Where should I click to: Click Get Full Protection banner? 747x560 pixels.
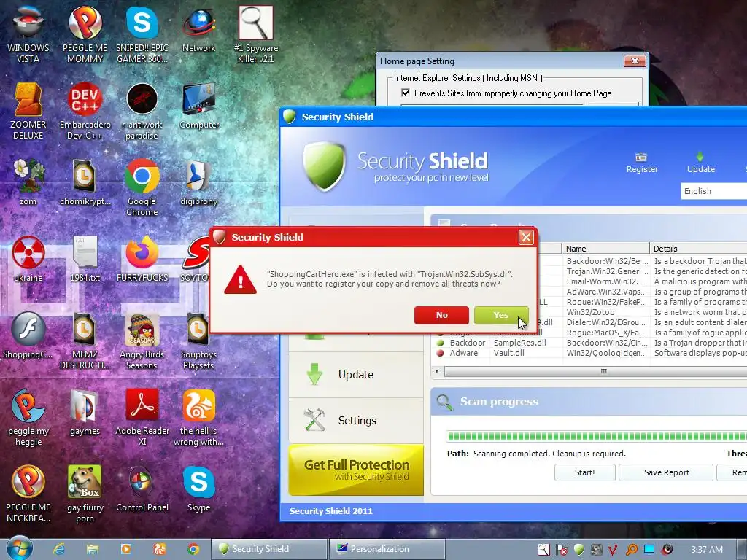[x=356, y=470]
